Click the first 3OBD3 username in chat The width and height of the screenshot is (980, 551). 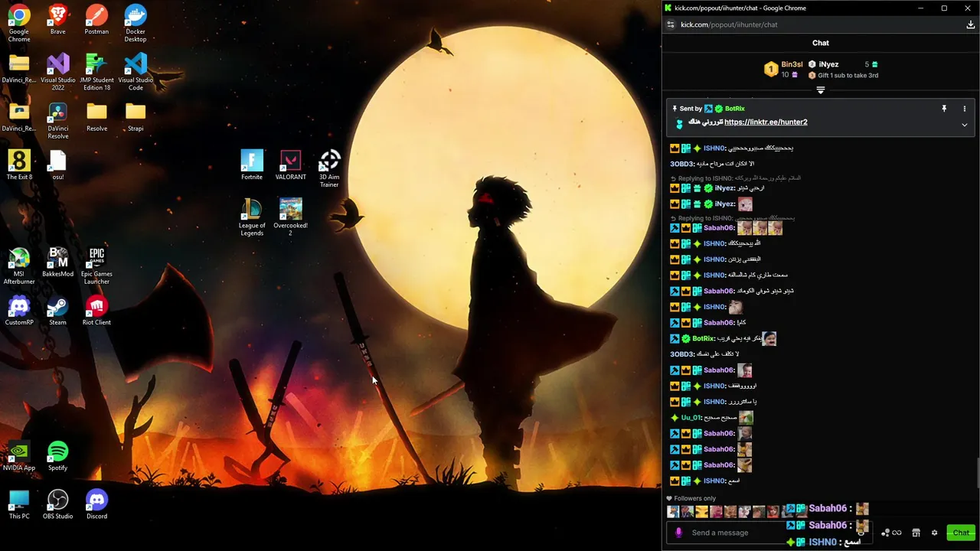(x=681, y=164)
